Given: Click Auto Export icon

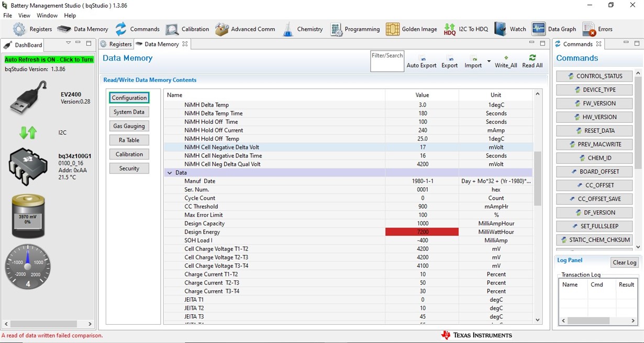Looking at the screenshot, I should (x=421, y=62).
